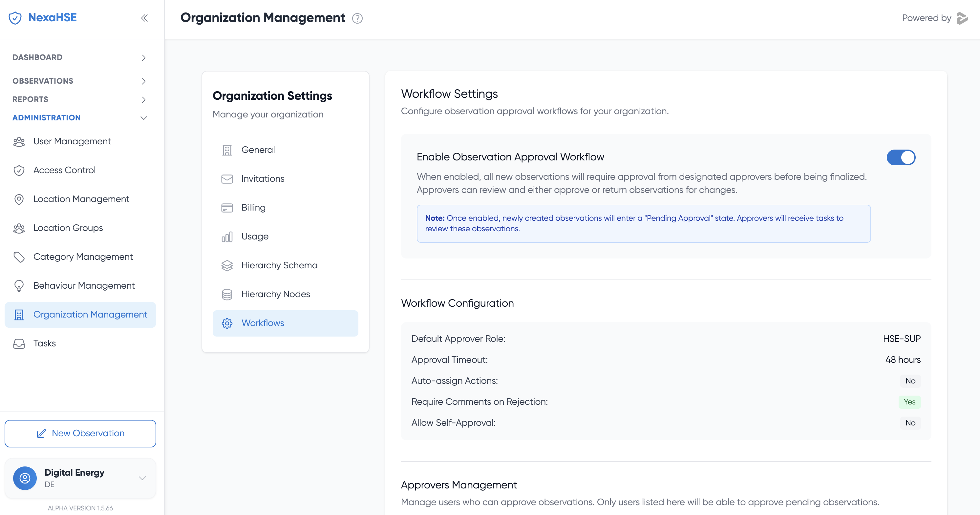Click the General building icon
This screenshot has width=980, height=515.
click(227, 150)
